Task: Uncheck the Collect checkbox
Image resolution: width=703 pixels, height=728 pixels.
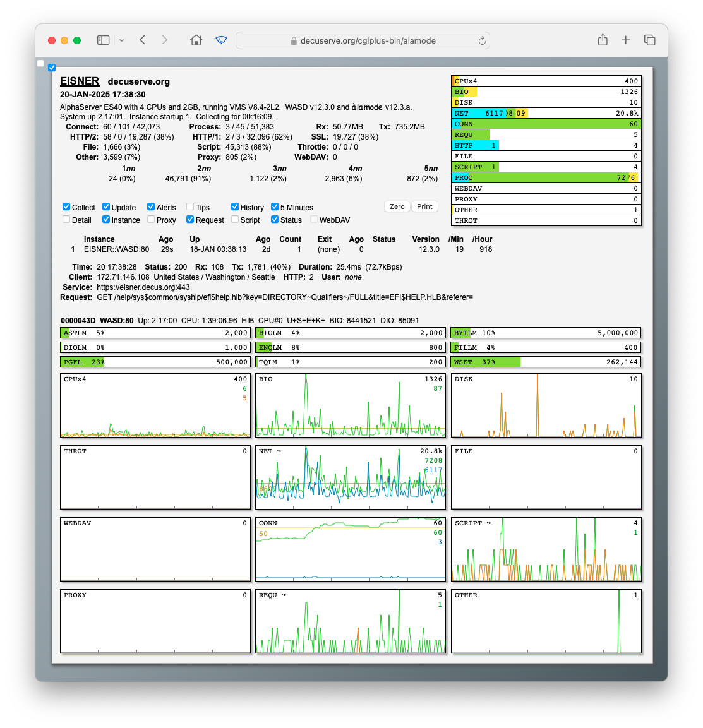Action: coord(66,206)
